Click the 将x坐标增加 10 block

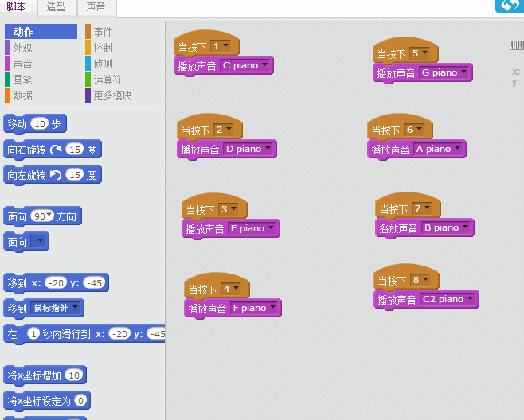point(45,375)
